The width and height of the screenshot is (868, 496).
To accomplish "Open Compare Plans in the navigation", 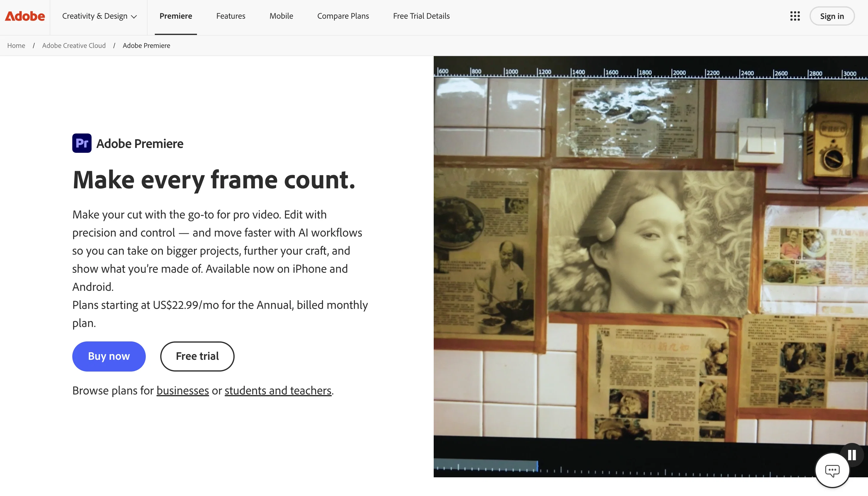I will pyautogui.click(x=343, y=16).
